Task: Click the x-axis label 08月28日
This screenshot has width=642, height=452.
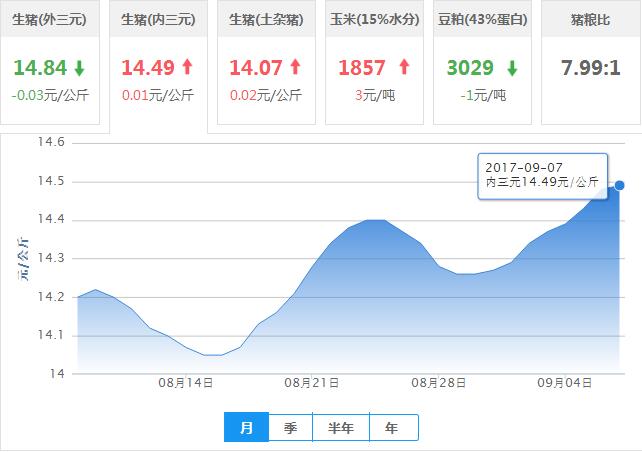Action: [439, 383]
